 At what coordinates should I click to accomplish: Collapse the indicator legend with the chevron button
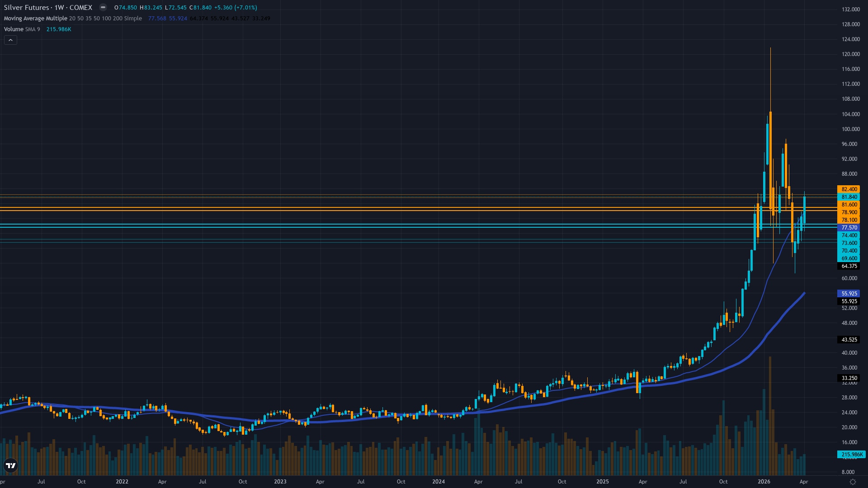click(x=10, y=40)
